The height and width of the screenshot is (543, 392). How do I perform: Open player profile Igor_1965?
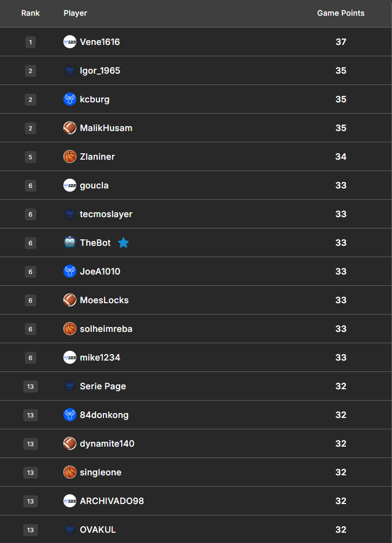point(100,70)
